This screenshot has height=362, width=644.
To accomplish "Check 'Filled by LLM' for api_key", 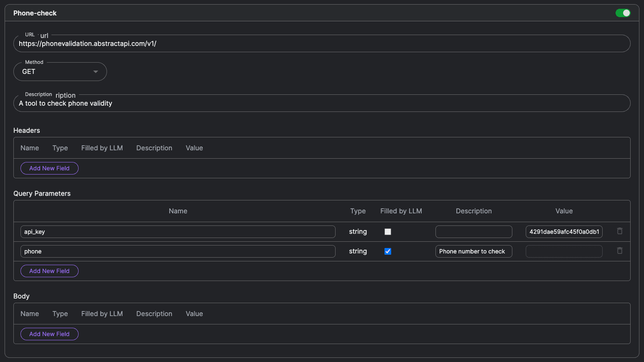I will tap(387, 231).
